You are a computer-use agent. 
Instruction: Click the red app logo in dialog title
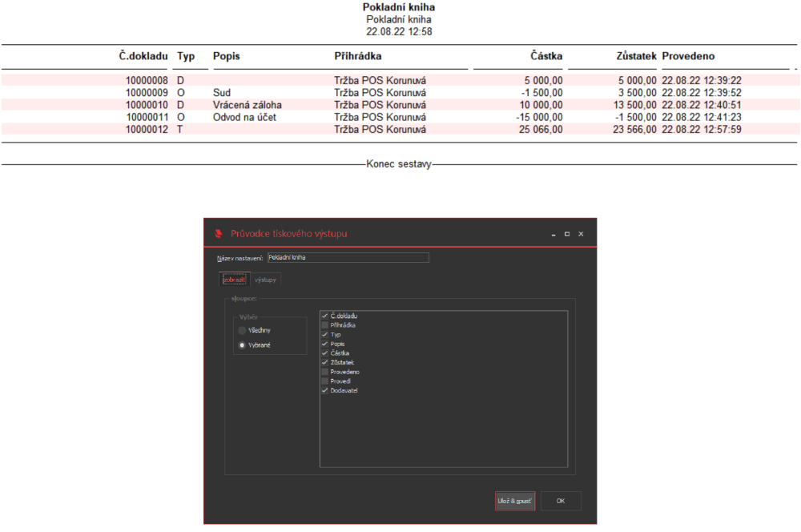219,233
